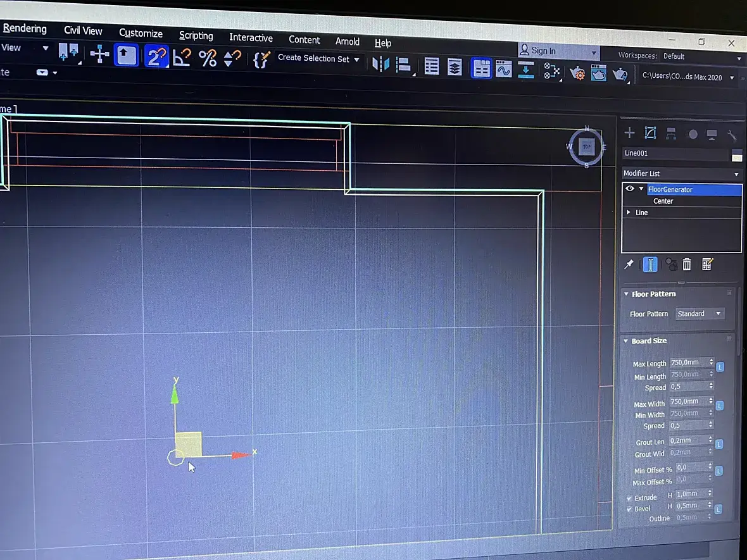Image resolution: width=747 pixels, height=560 pixels.
Task: Open Configure Modifier Sets
Action: [x=707, y=264]
